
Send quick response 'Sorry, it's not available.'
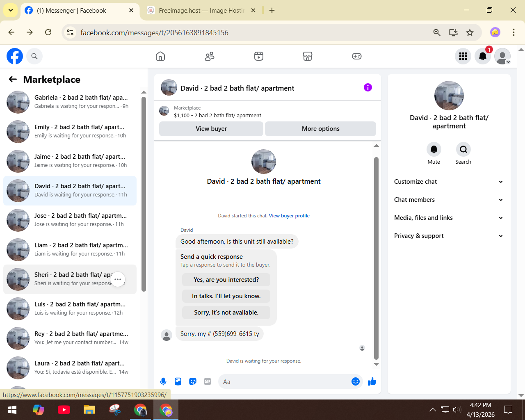(226, 313)
